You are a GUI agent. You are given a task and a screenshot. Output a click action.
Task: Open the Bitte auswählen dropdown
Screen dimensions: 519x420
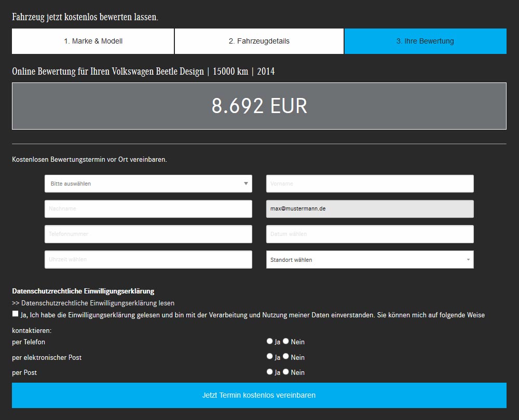click(x=148, y=184)
